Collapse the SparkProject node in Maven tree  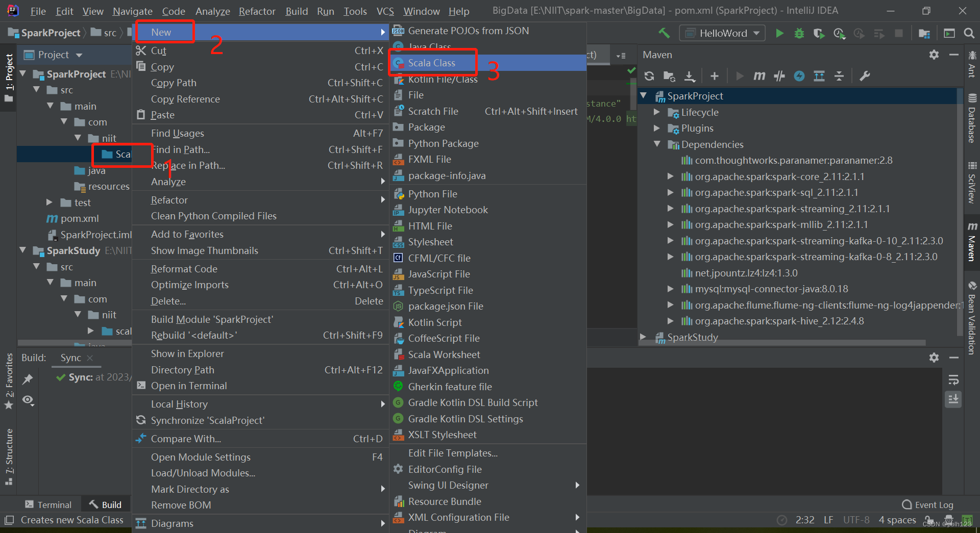[644, 96]
